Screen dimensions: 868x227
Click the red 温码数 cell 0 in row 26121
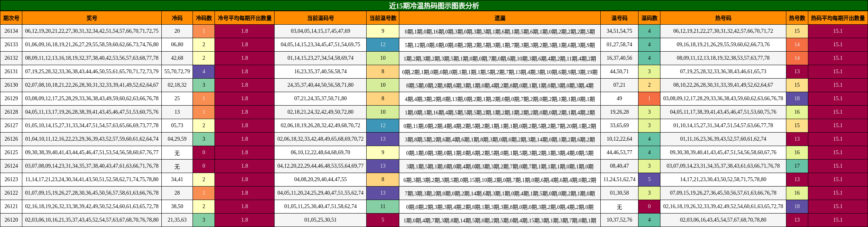[649, 207]
